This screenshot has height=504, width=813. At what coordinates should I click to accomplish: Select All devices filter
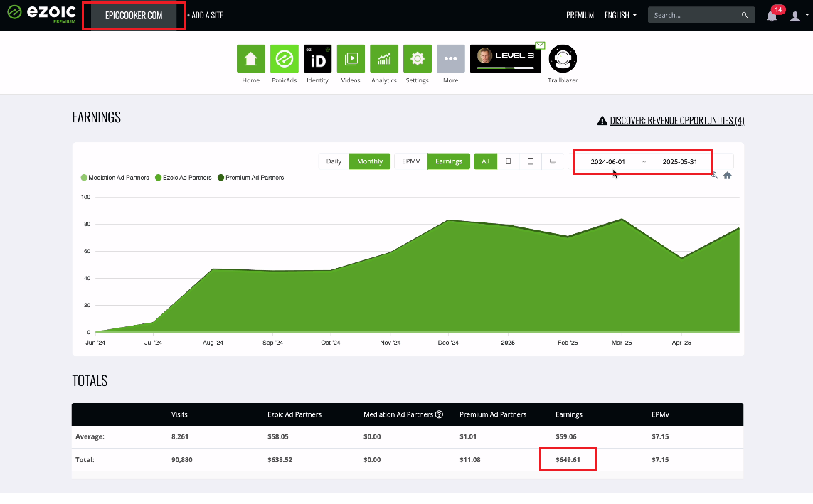[485, 161]
